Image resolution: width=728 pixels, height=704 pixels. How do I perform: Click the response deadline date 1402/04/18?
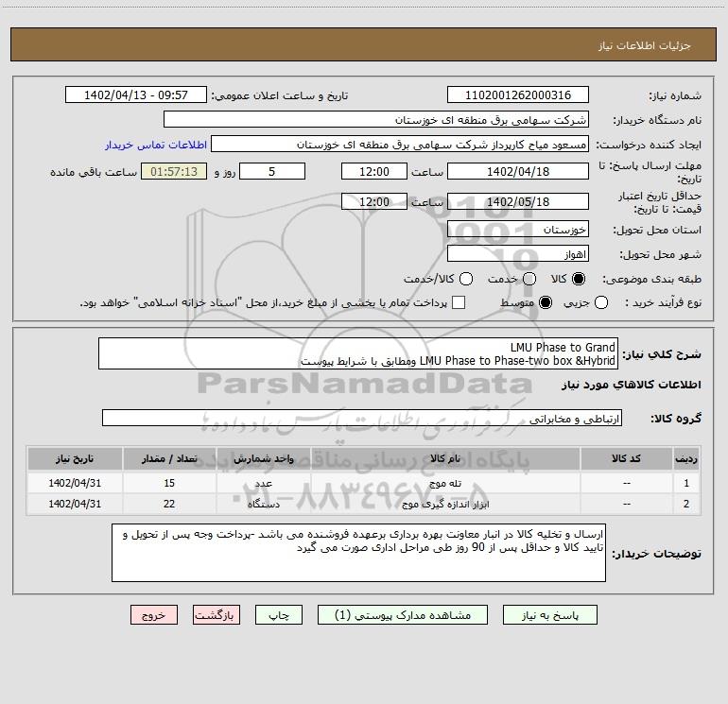click(x=518, y=171)
